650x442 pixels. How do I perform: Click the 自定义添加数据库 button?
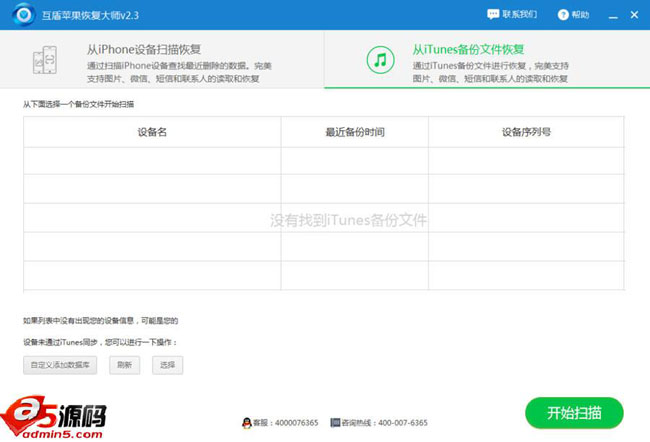point(60,366)
